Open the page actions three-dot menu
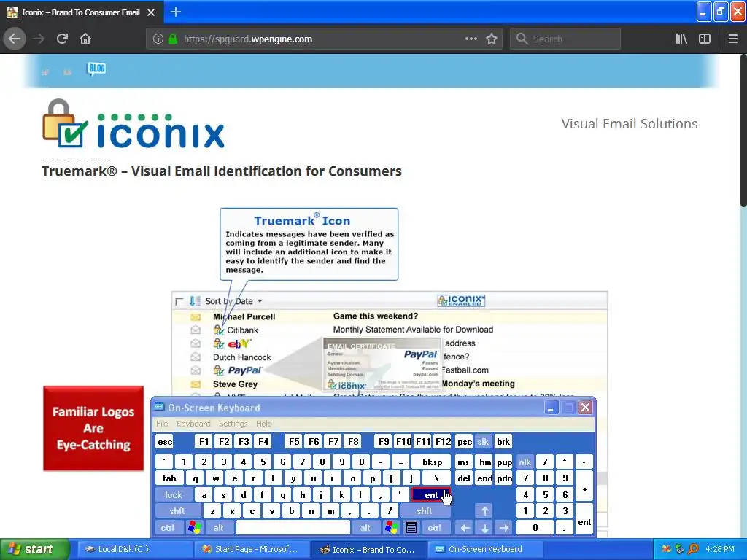The width and height of the screenshot is (747, 560). coord(471,39)
